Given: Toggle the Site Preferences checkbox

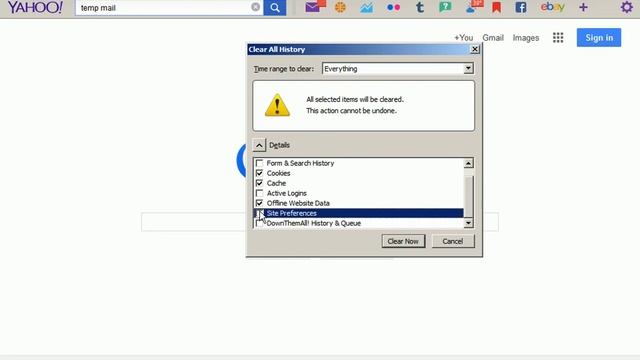Looking at the screenshot, I should 259,213.
